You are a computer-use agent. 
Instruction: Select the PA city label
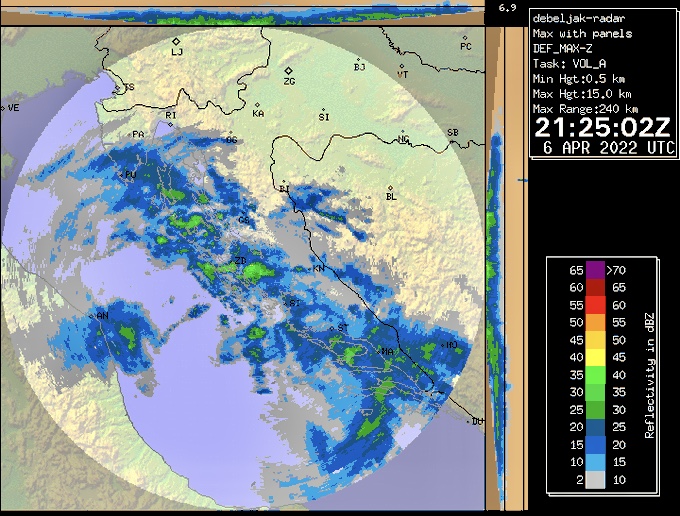(138, 135)
